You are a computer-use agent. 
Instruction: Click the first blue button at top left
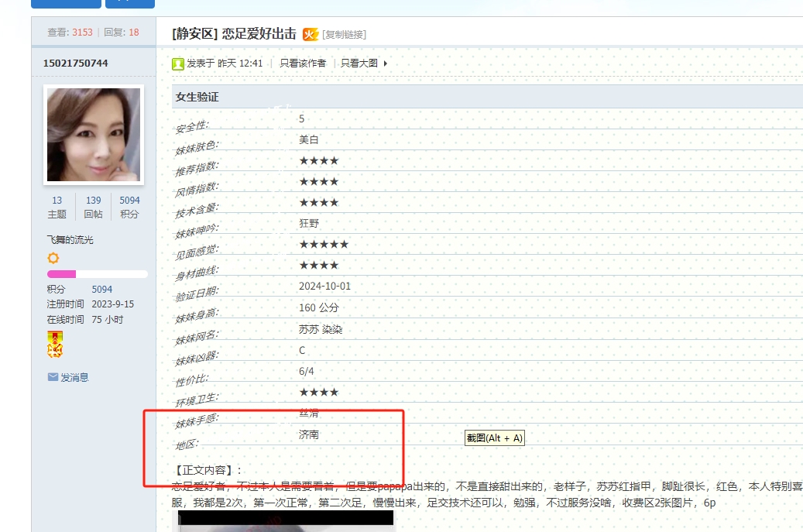66,3
